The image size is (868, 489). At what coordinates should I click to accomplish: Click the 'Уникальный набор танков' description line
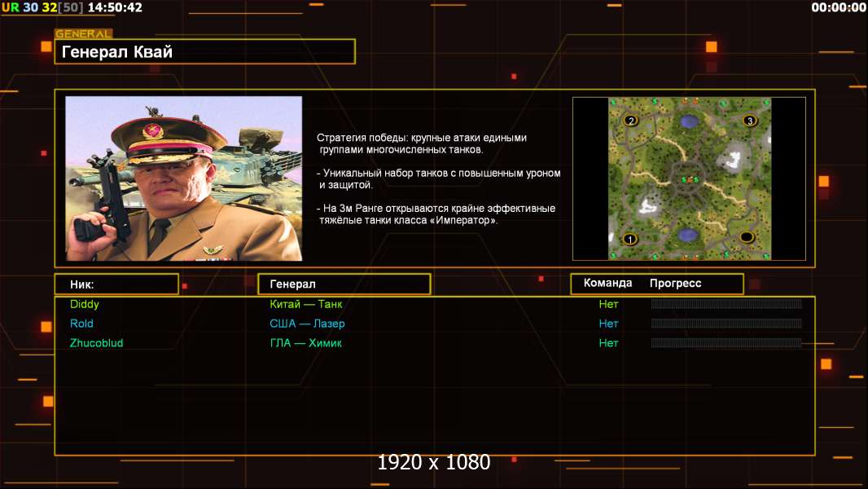coord(438,178)
